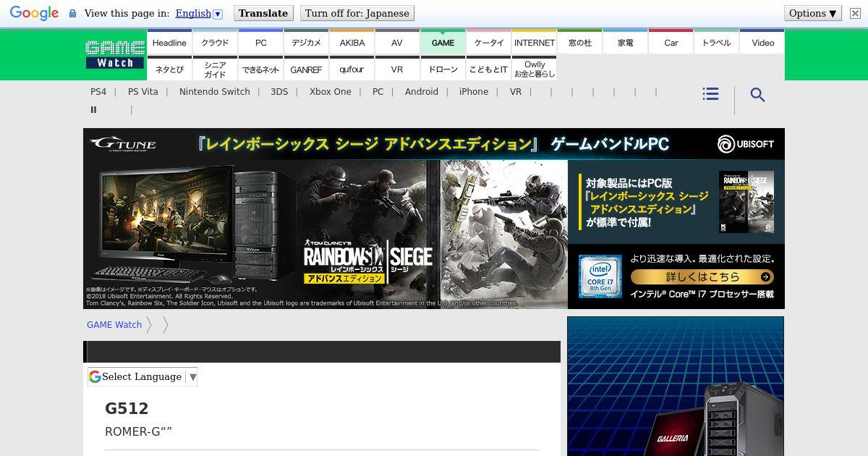The width and height of the screenshot is (868, 456).
Task: Click the GAME Watch breadcrumb link
Action: pos(114,325)
